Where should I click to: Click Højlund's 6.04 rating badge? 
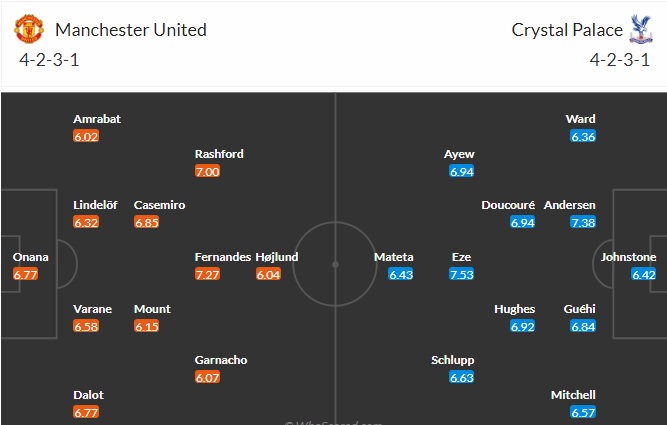[x=268, y=274]
